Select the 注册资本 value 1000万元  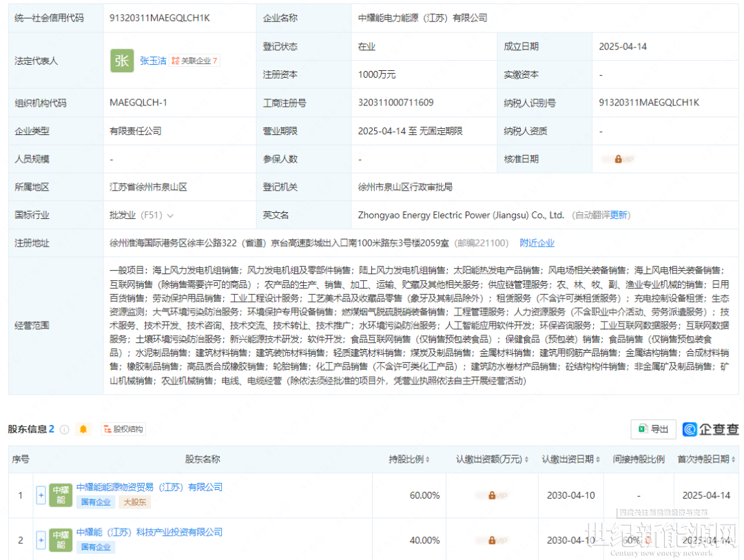(x=377, y=74)
